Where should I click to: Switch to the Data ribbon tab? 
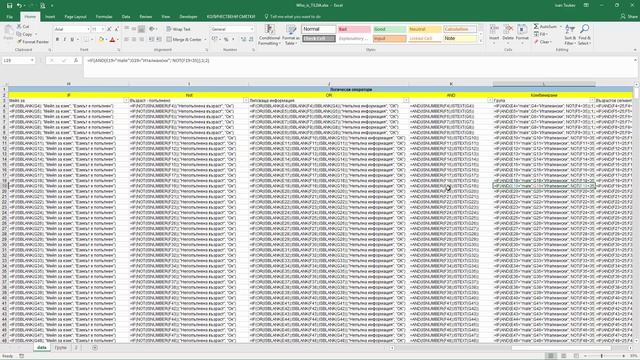pos(126,17)
